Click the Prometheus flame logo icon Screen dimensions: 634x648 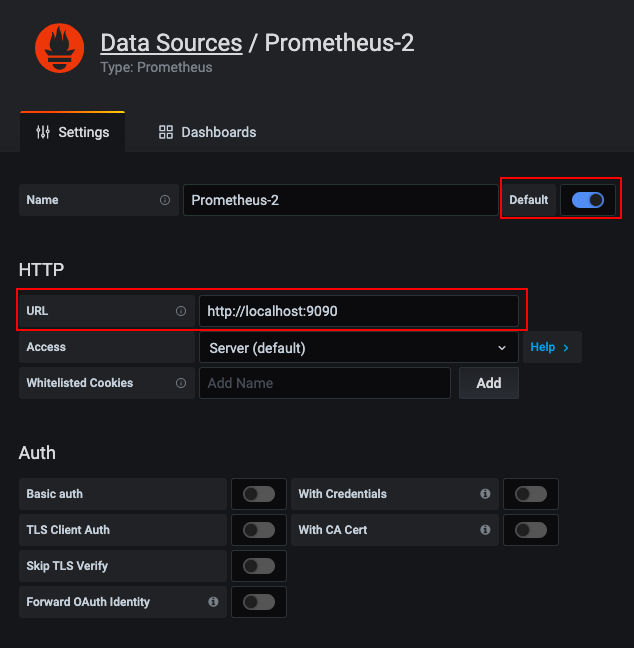click(60, 48)
